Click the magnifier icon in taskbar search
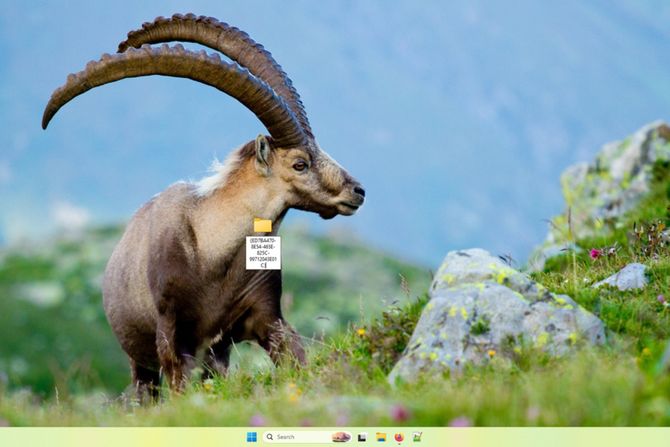This screenshot has width=670, height=447. pos(270,437)
